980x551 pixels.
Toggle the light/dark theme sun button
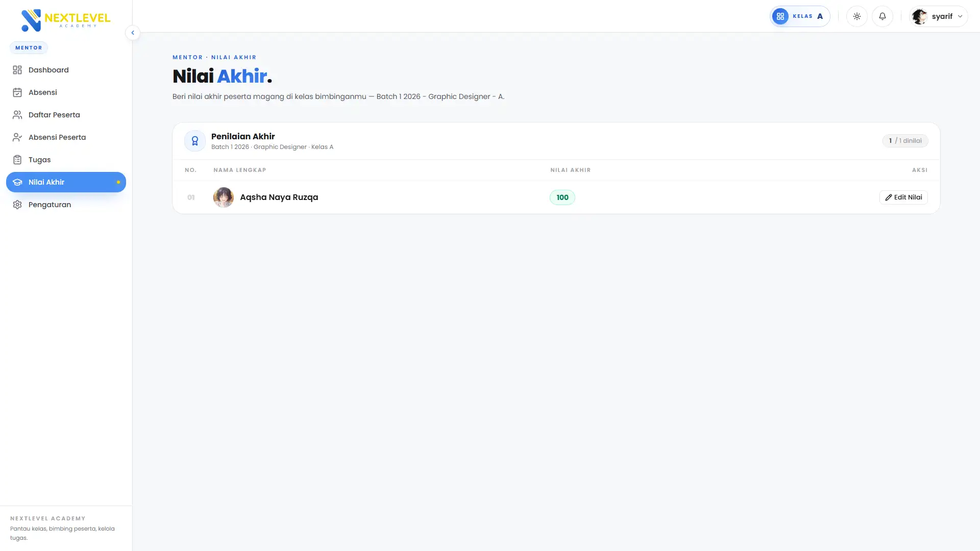[857, 16]
